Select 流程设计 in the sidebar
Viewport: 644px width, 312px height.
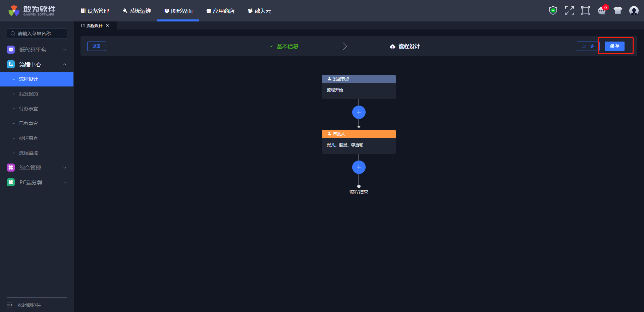tap(37, 79)
